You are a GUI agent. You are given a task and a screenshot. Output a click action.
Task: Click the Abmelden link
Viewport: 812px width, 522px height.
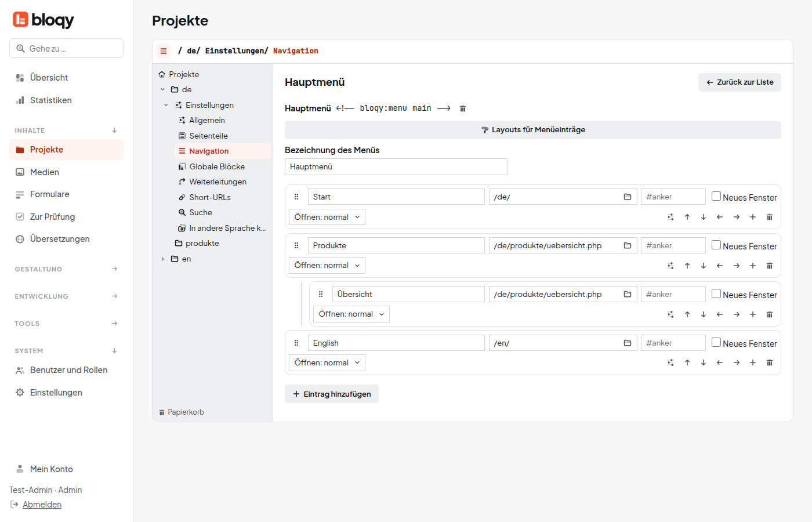(42, 505)
